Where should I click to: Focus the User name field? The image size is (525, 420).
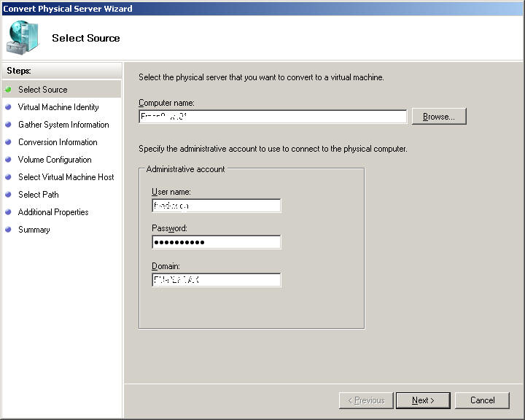click(217, 206)
